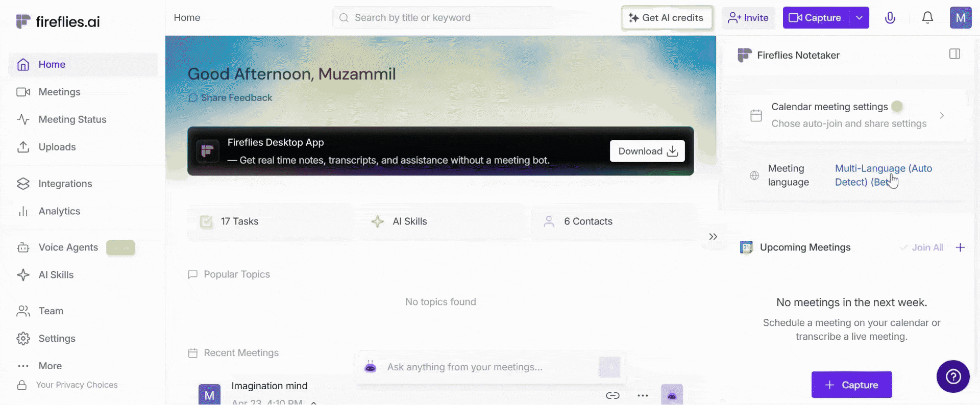Click the Desktop App banner logo icon
Viewport: 980px width, 405px height.
coord(208,151)
